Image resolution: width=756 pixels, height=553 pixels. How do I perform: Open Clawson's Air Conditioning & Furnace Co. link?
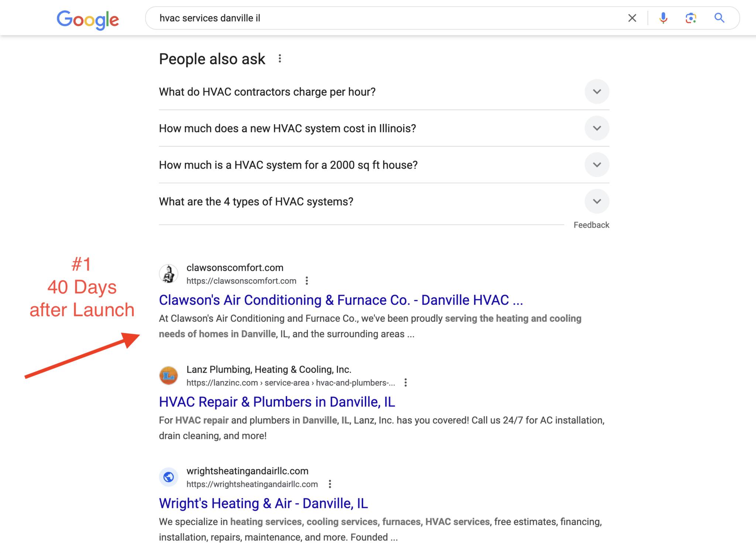click(x=341, y=300)
